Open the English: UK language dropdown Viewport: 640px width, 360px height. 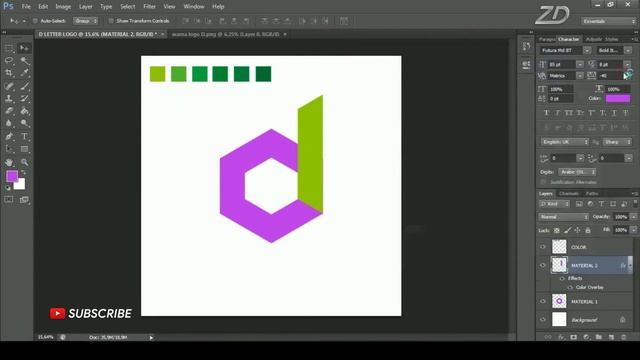coord(565,142)
